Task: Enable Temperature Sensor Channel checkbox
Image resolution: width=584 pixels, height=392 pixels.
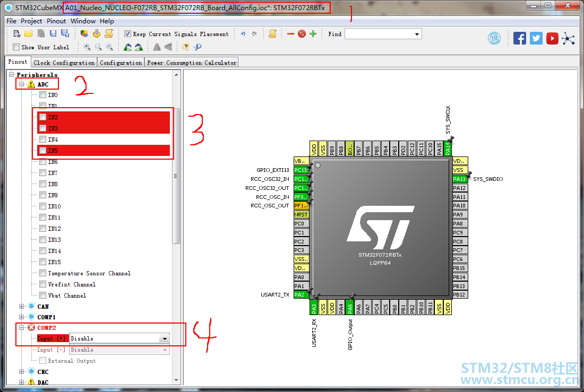Action: (x=43, y=273)
